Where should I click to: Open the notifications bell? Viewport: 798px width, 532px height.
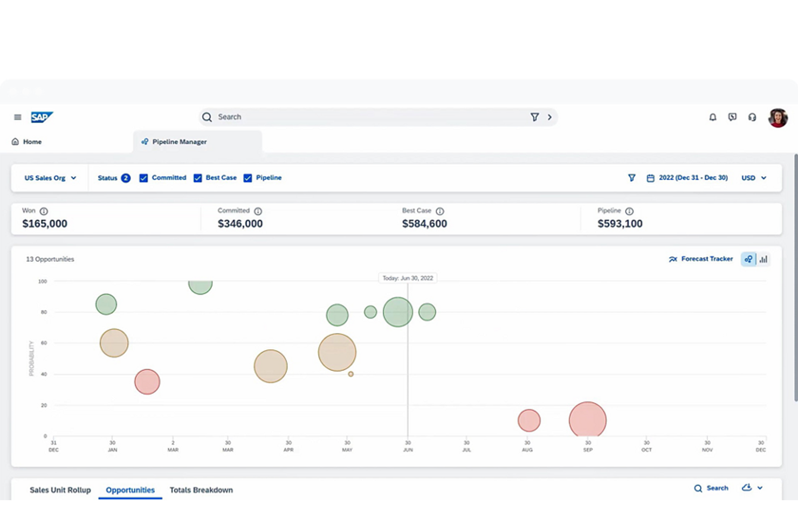[x=713, y=117]
